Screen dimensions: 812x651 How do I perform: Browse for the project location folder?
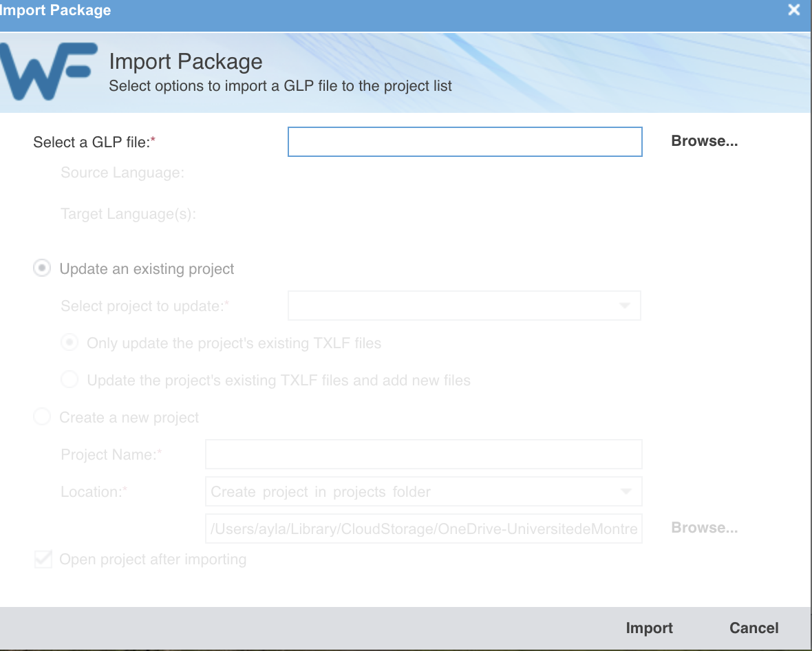click(704, 528)
